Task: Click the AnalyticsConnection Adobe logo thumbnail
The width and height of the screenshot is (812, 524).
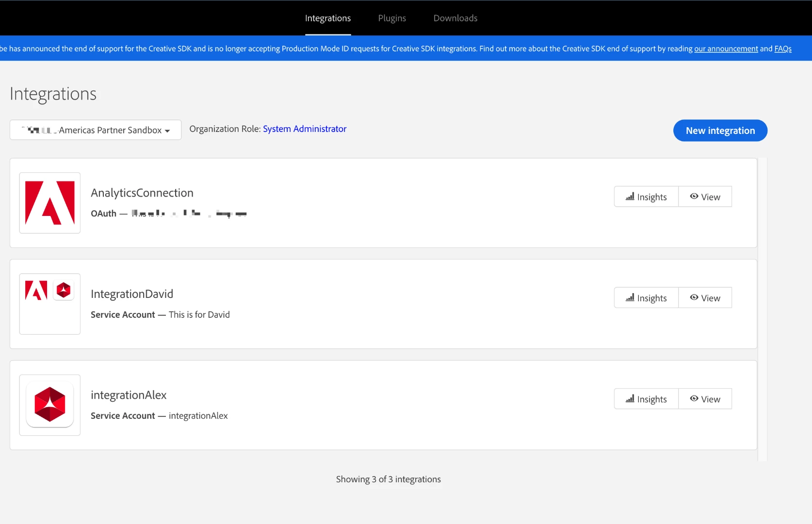Action: click(50, 203)
